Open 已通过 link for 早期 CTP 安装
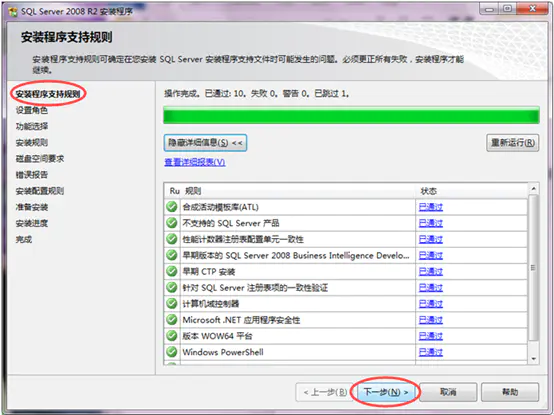 (x=431, y=272)
